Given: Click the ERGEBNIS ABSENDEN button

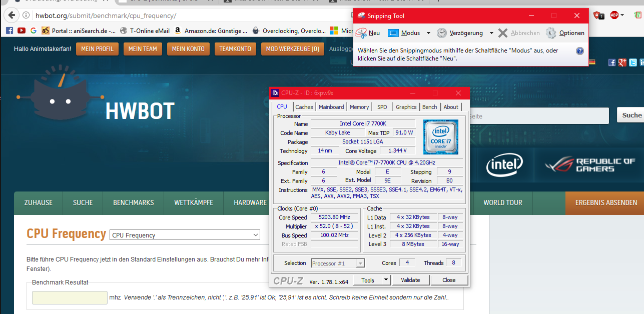Looking at the screenshot, I should pyautogui.click(x=605, y=202).
